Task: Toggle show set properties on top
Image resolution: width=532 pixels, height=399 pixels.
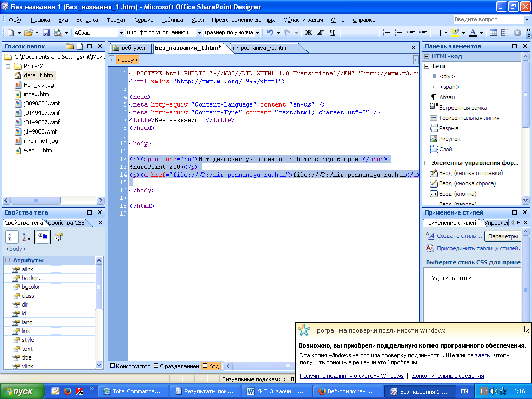Action: [x=43, y=237]
